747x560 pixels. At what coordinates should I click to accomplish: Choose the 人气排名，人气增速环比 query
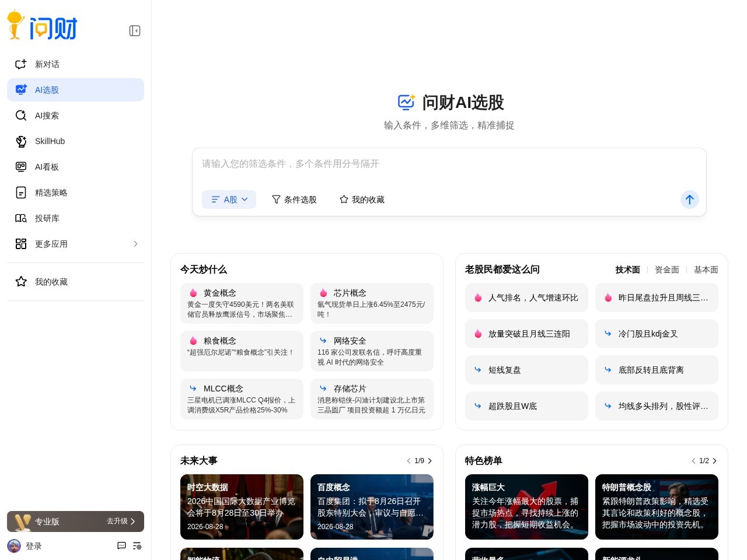[x=526, y=297]
